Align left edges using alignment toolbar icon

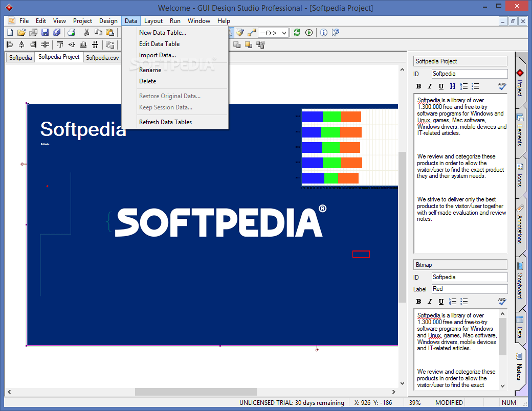[10, 44]
